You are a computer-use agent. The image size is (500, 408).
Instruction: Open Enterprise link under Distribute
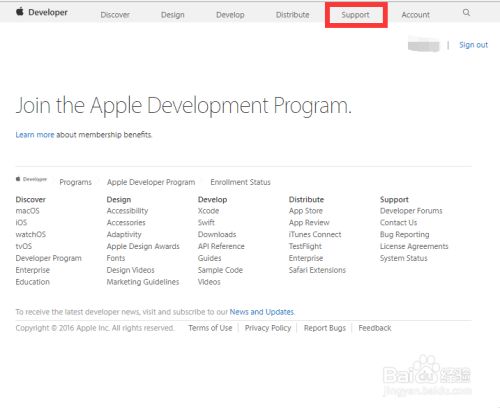(306, 258)
